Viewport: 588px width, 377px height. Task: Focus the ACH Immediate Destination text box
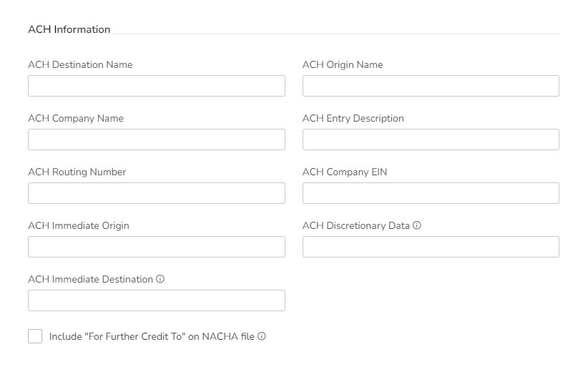pos(156,300)
